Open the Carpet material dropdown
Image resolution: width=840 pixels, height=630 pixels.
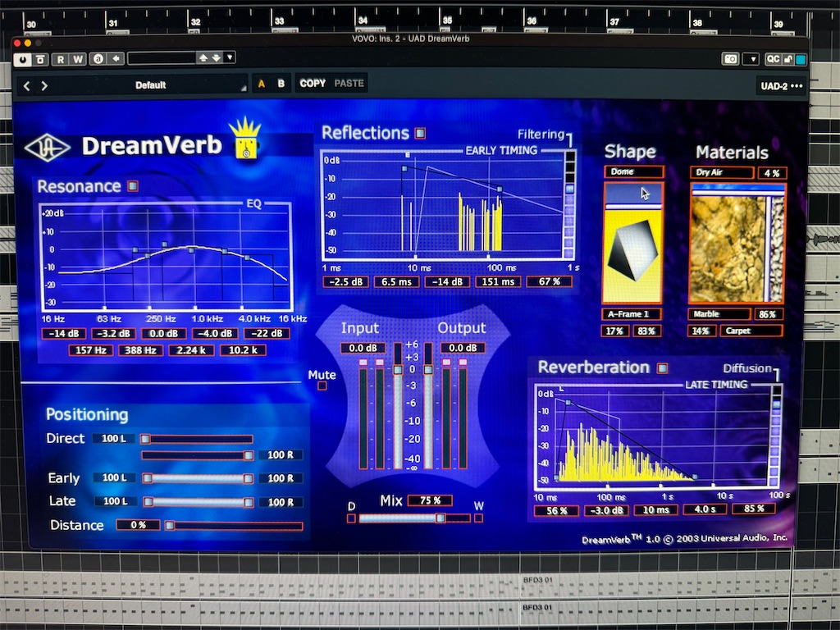[x=751, y=331]
